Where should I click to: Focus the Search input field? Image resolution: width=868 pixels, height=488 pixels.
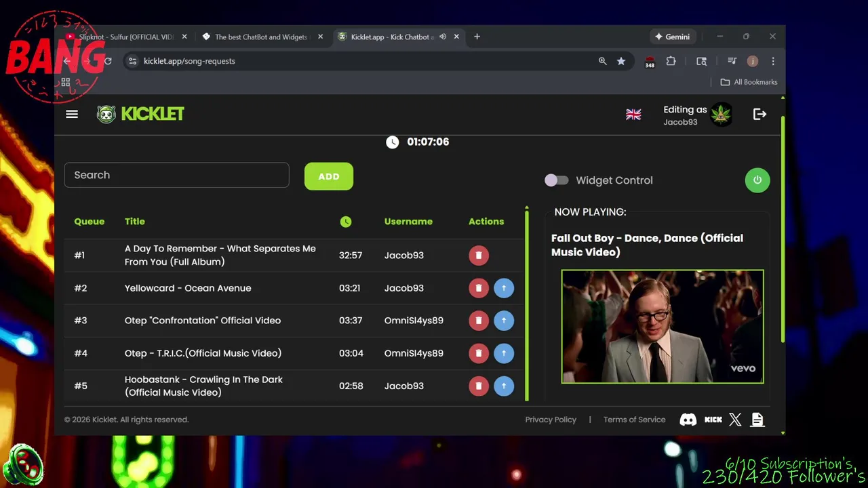[x=176, y=175]
